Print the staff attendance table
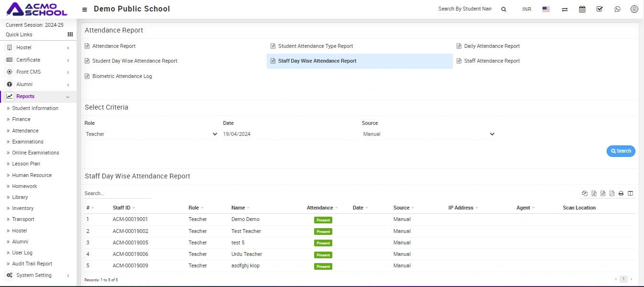644x287 pixels. click(621, 194)
